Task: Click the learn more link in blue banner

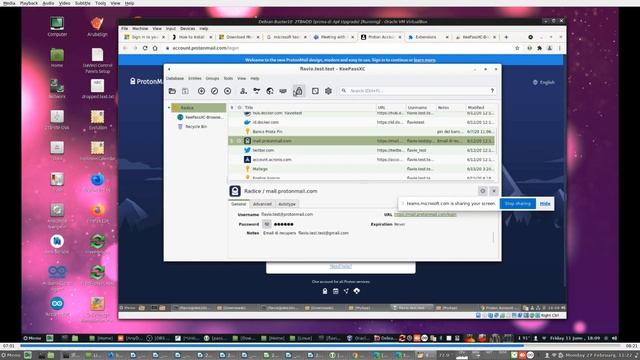Action: click(x=425, y=60)
